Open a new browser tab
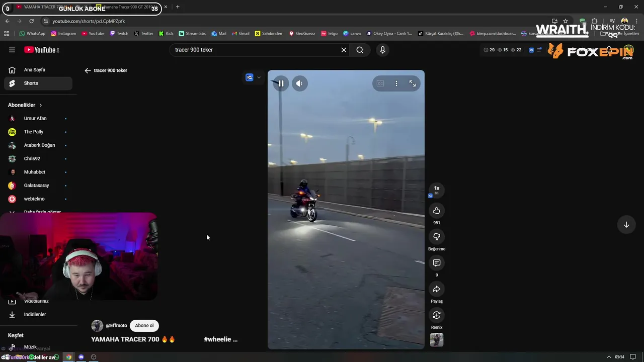This screenshot has width=644, height=362. point(178,7)
